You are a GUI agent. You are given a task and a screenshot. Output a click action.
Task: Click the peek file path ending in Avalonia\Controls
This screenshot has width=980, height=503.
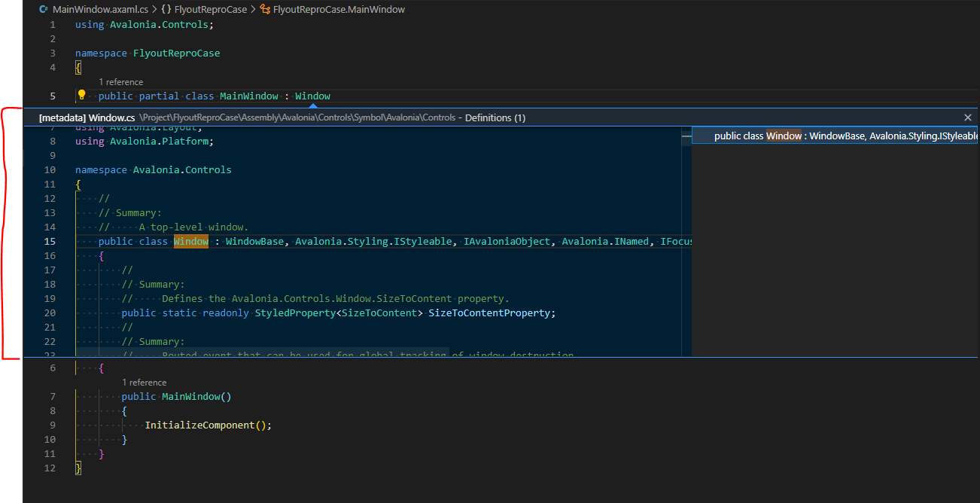(x=297, y=117)
